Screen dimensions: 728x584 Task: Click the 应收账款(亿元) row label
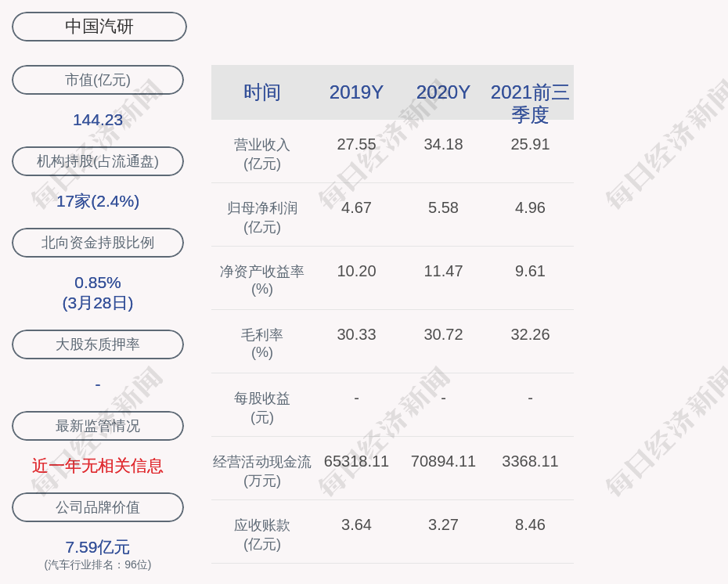(262, 535)
